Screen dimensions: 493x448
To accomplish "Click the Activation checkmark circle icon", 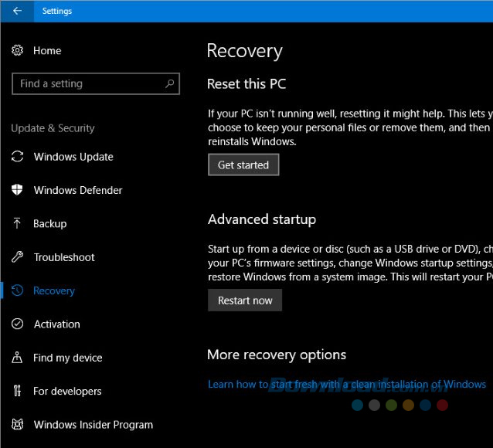I will click(17, 324).
